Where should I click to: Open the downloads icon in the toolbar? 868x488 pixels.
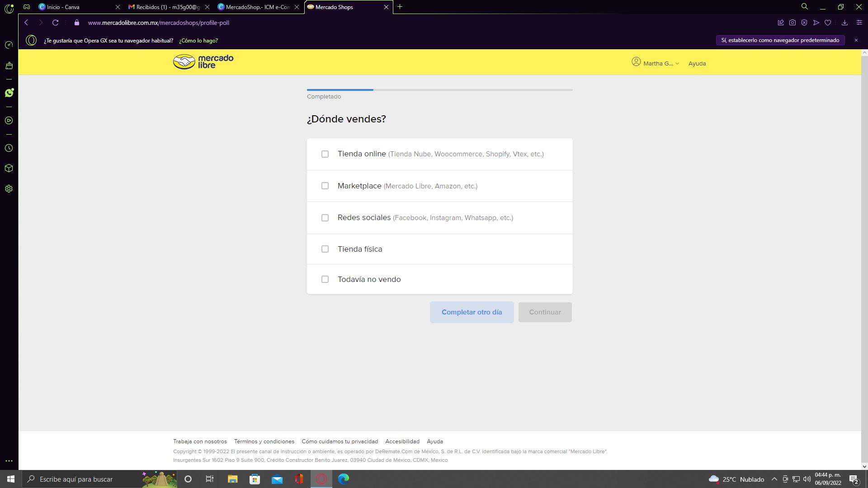844,23
